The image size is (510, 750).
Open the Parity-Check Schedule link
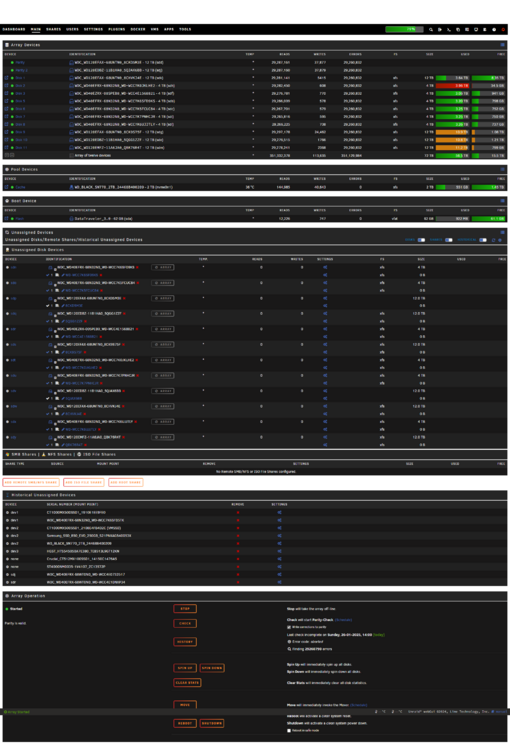point(343,620)
